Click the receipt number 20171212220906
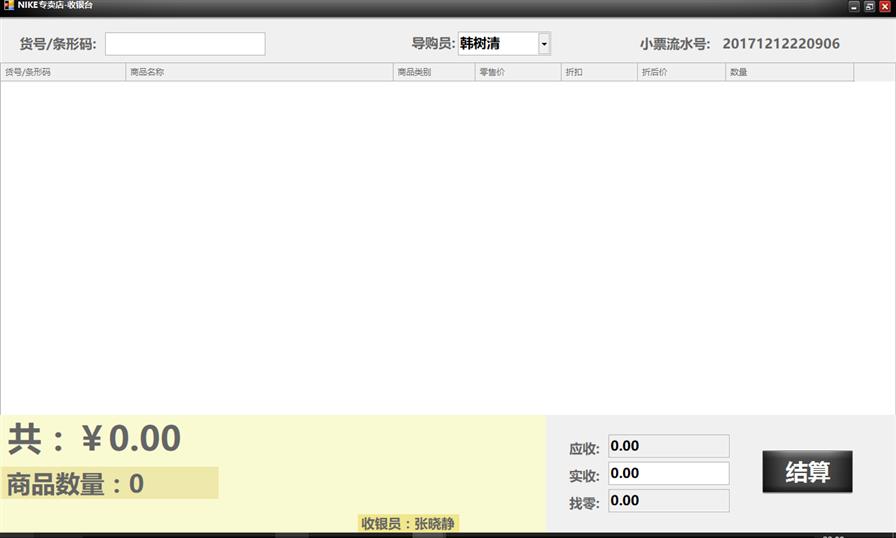 pos(781,44)
